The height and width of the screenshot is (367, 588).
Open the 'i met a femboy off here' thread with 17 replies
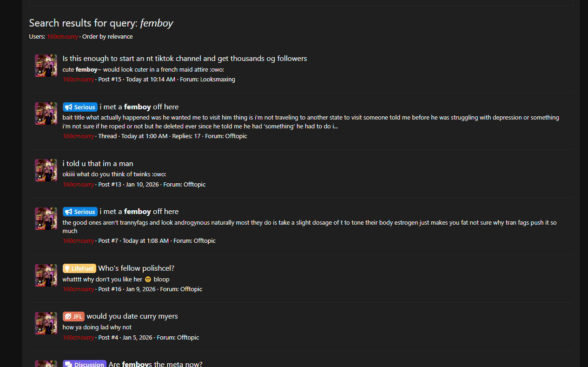click(x=139, y=107)
